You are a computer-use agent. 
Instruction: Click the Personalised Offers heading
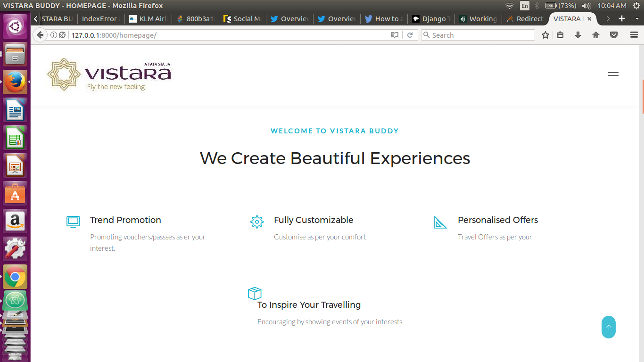[x=498, y=220]
